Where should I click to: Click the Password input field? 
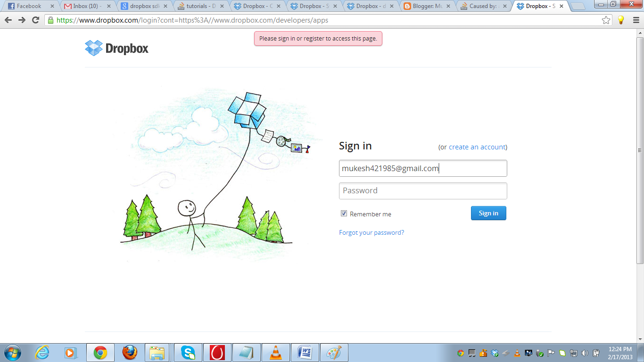coord(423,191)
